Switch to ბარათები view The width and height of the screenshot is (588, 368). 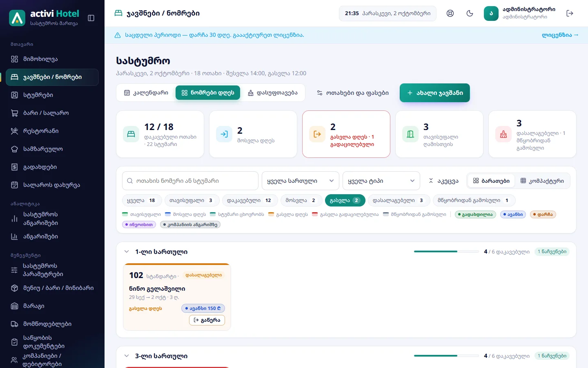pos(491,181)
